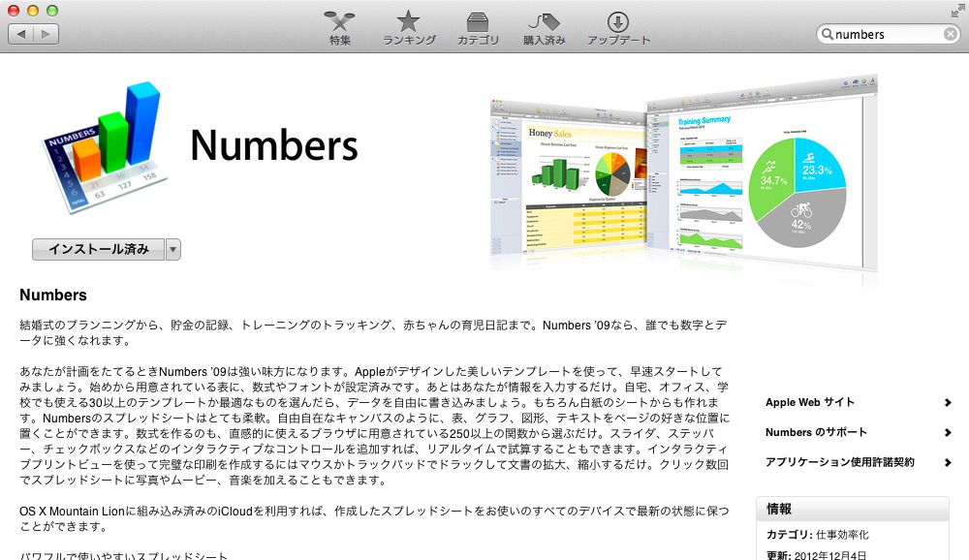
Task: Click the magnifier icon in search field
Action: (x=827, y=34)
